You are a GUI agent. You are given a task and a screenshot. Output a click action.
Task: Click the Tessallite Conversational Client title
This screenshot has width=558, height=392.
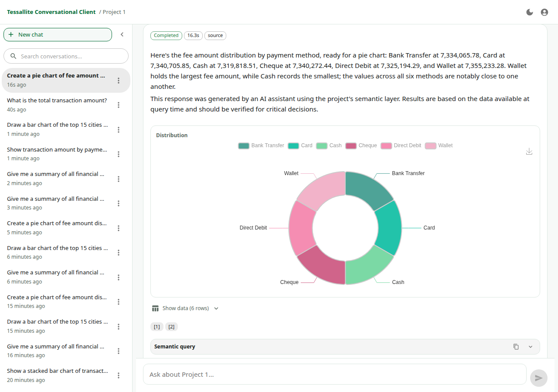tap(51, 12)
